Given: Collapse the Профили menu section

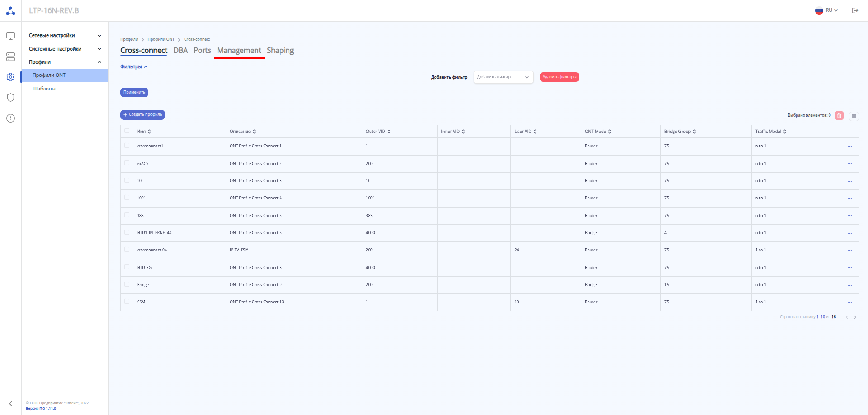Looking at the screenshot, I should [x=65, y=62].
